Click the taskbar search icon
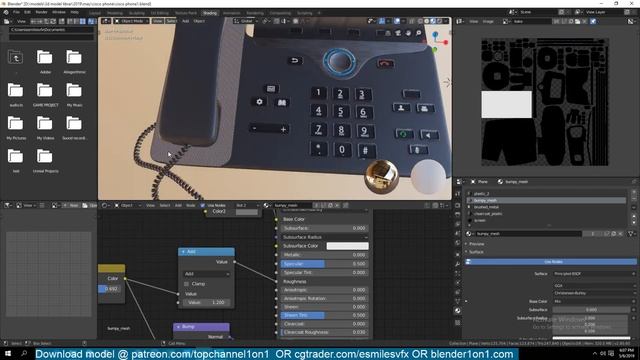The height and width of the screenshot is (360, 640). tap(24, 353)
